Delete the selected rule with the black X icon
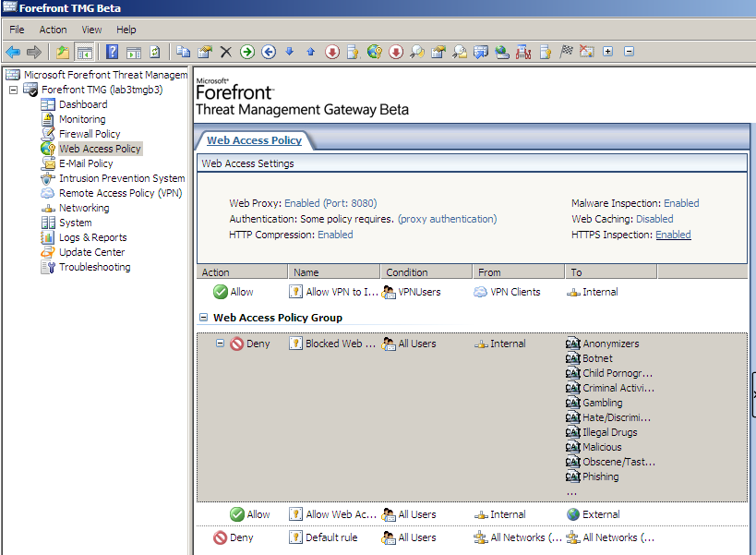 tap(225, 52)
